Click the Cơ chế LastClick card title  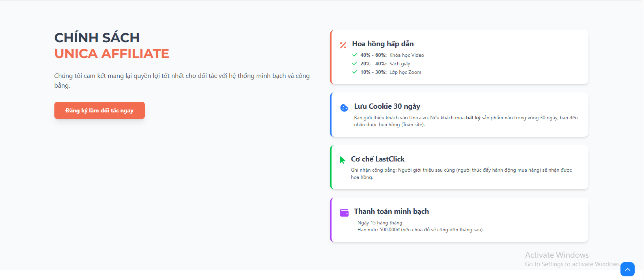pos(377,159)
